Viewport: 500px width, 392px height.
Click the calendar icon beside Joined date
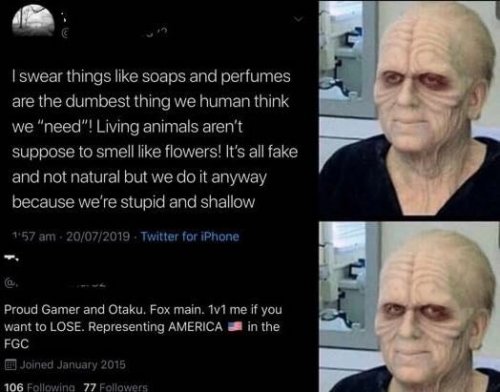point(10,364)
